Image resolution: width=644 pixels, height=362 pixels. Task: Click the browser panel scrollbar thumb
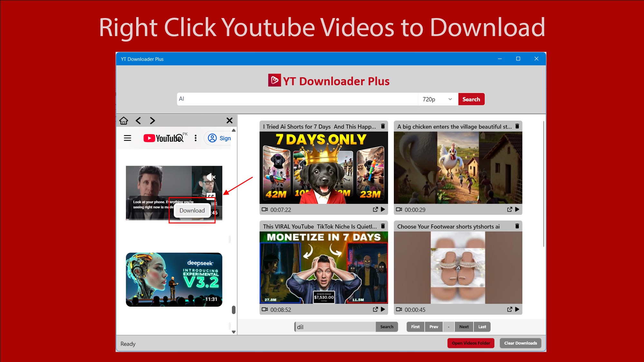[234, 310]
